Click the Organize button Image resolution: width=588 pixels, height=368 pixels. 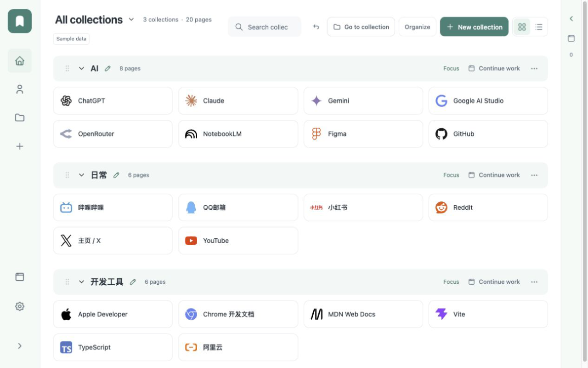(418, 27)
